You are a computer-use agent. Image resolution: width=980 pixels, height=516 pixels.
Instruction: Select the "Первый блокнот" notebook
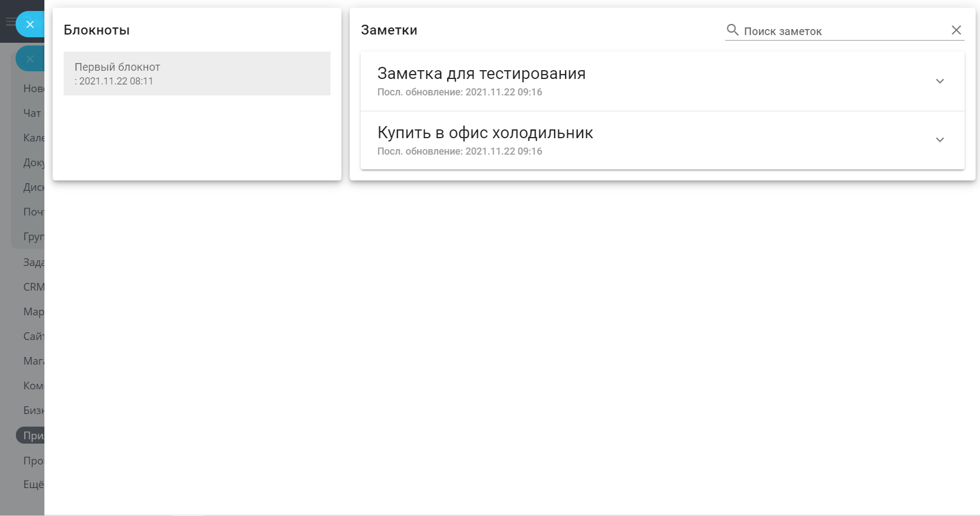click(197, 73)
